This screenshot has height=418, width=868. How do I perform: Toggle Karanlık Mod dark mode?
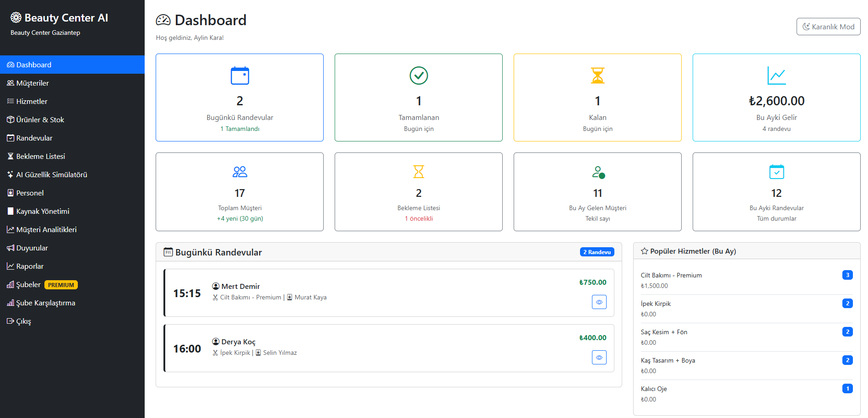(828, 27)
